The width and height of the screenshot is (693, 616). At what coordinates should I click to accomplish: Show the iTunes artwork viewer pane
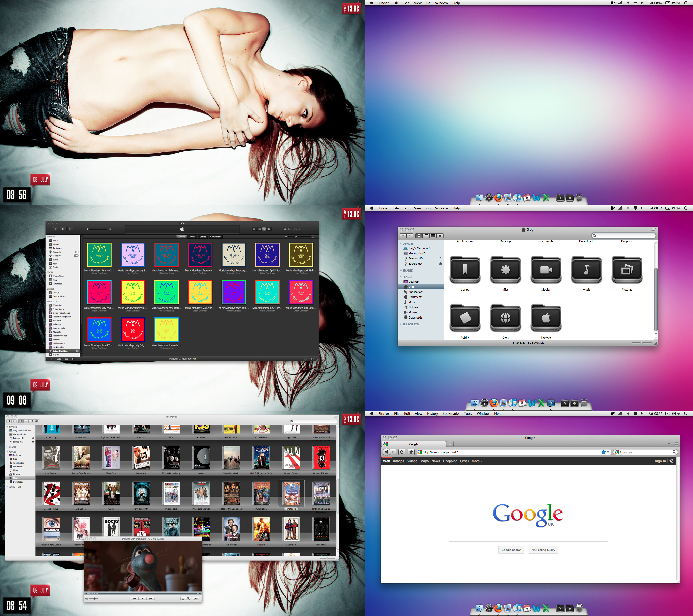pos(74,359)
